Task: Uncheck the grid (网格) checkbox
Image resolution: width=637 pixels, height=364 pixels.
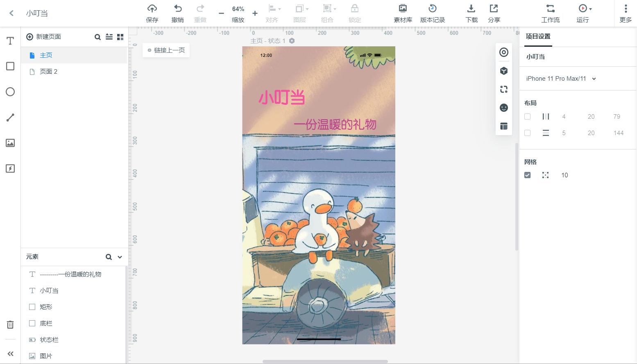Action: click(527, 175)
